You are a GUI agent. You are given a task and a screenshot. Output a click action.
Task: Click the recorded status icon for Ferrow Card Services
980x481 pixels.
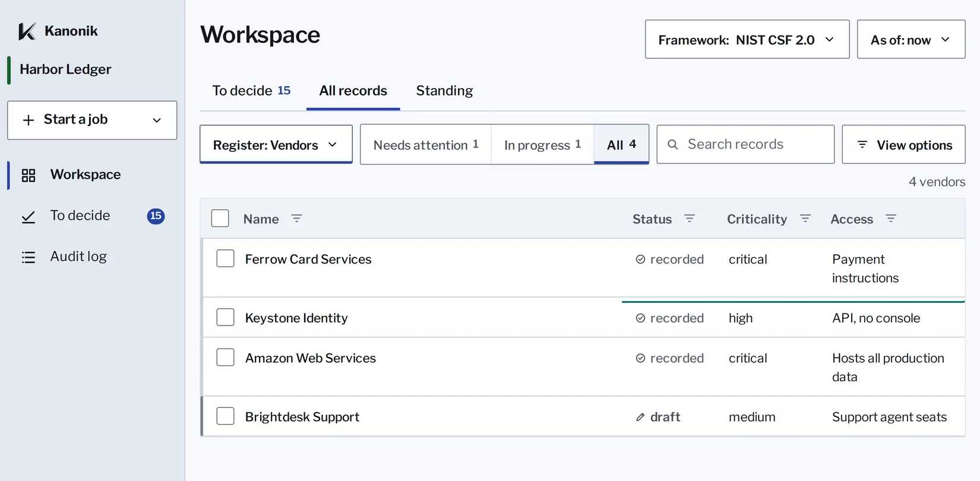coord(640,260)
